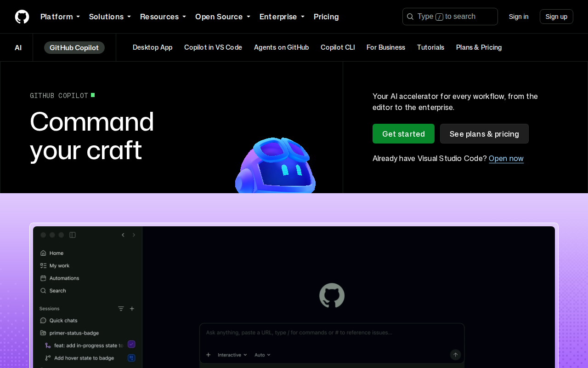Click the send arrow button in chat box
Screen dimensions: 588x368
(455, 355)
